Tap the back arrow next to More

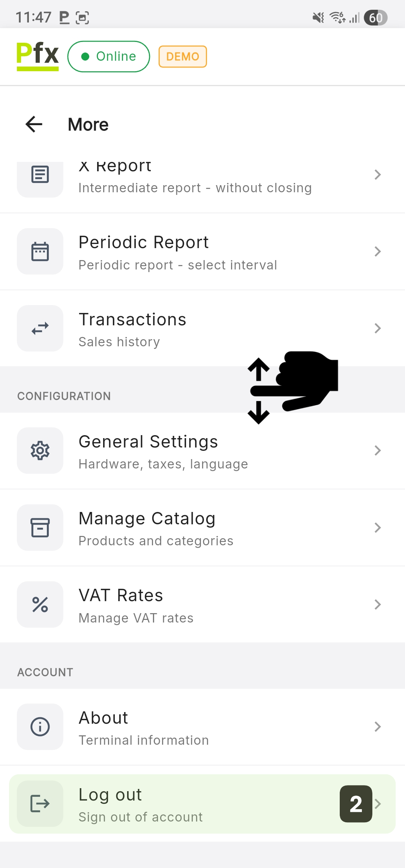(x=34, y=124)
